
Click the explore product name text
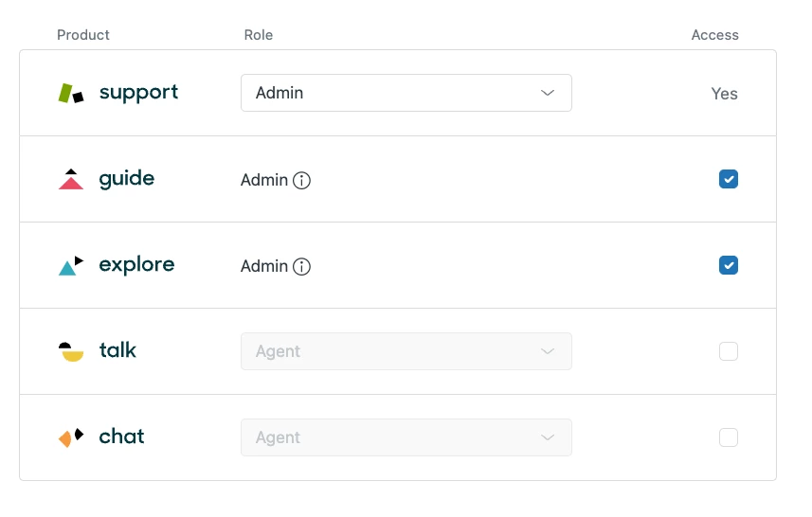[x=136, y=265]
